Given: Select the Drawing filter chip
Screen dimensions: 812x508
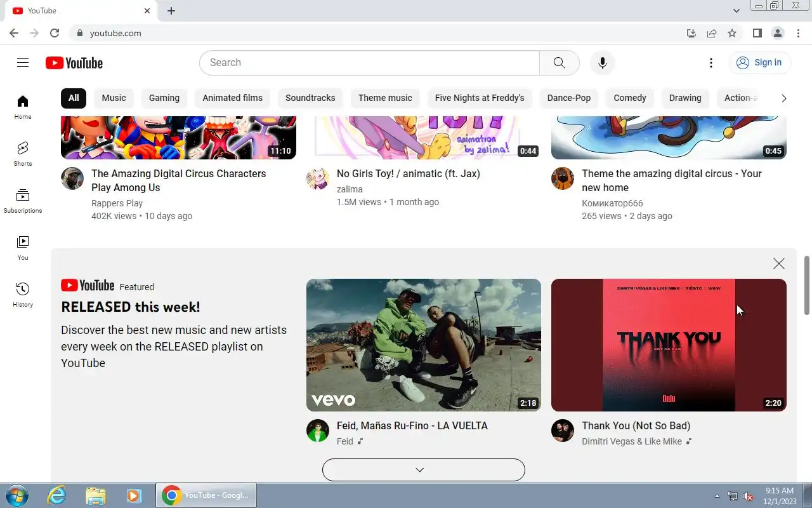Looking at the screenshot, I should [x=685, y=98].
